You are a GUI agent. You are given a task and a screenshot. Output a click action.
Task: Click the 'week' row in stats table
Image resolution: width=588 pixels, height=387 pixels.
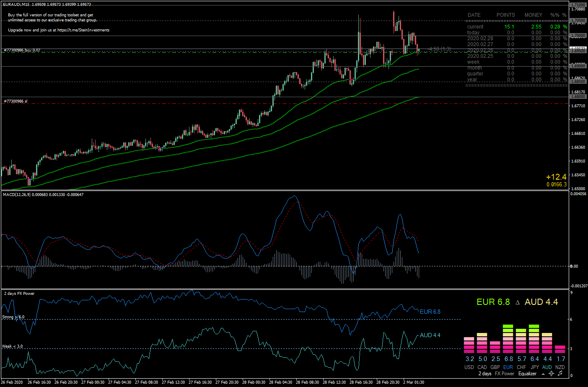click(x=516, y=62)
